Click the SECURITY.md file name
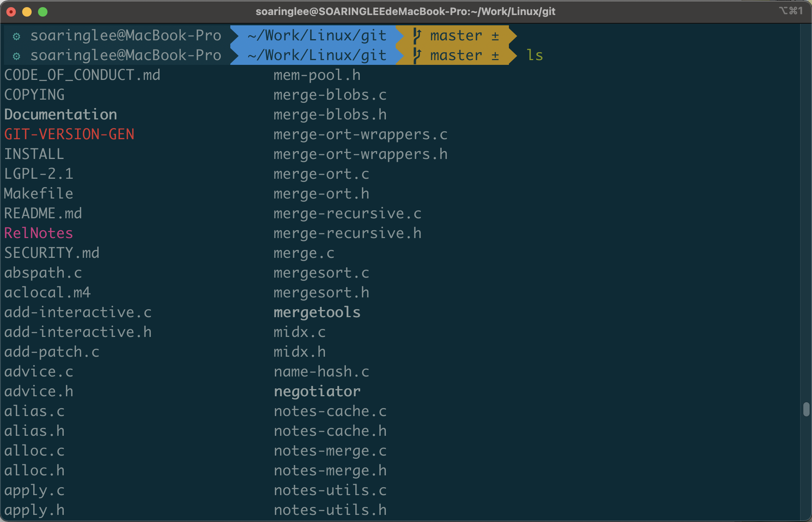The width and height of the screenshot is (812, 522). [x=52, y=253]
